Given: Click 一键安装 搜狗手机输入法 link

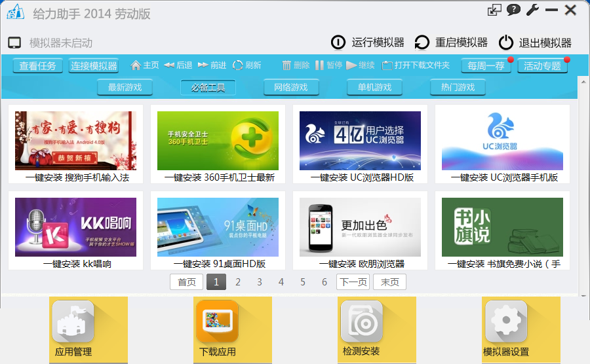Looking at the screenshot, I should coord(77,177).
